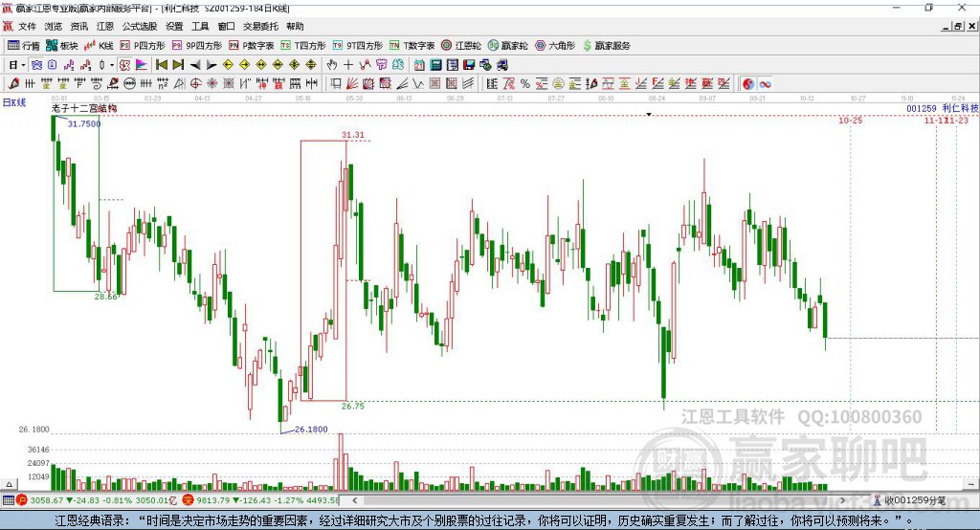Click the status bar grid icon
The image size is (980, 530).
[x=8, y=500]
